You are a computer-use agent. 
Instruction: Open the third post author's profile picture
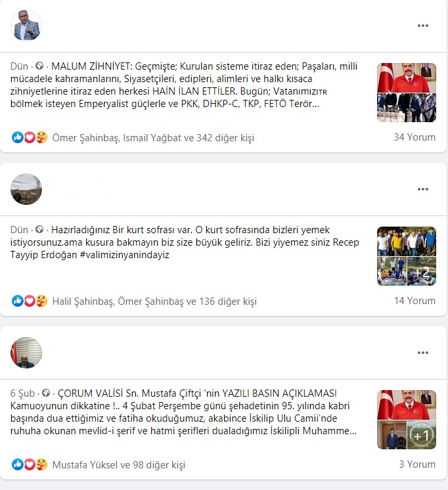[26, 353]
